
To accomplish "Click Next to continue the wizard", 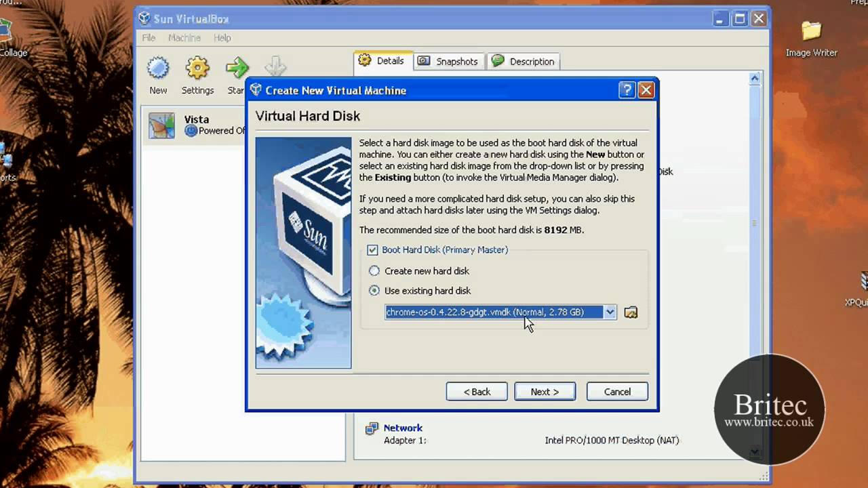I will tap(545, 392).
